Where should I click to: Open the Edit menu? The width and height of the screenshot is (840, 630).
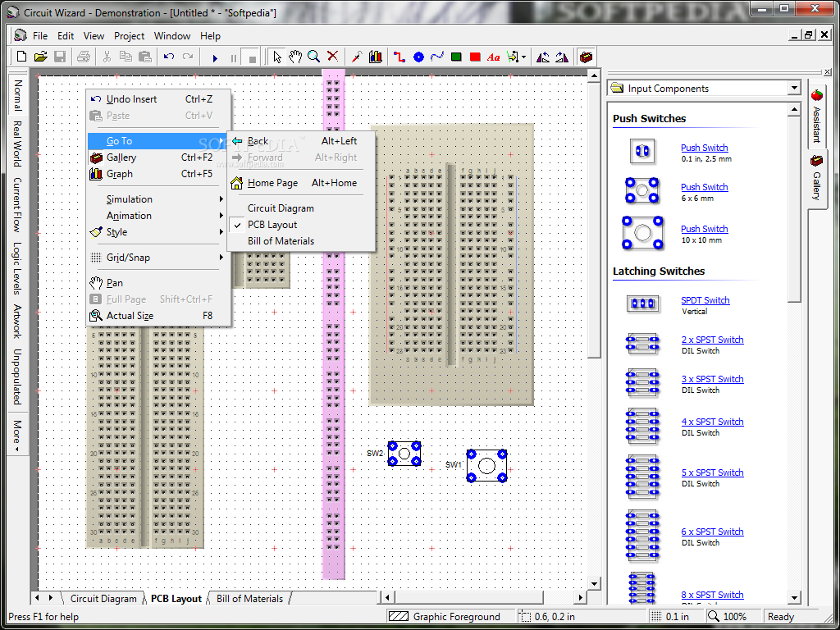point(66,36)
